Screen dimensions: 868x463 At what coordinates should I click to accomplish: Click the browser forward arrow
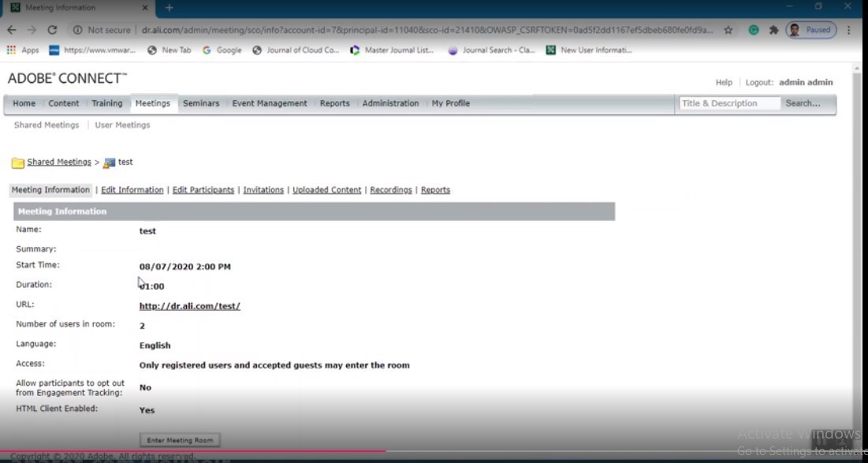pos(32,30)
